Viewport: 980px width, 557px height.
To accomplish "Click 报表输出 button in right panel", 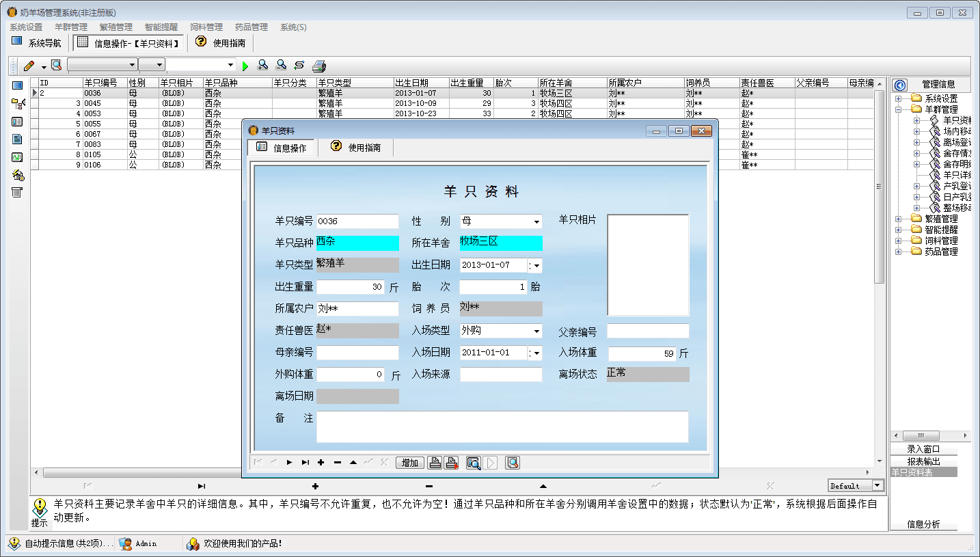I will click(923, 461).
